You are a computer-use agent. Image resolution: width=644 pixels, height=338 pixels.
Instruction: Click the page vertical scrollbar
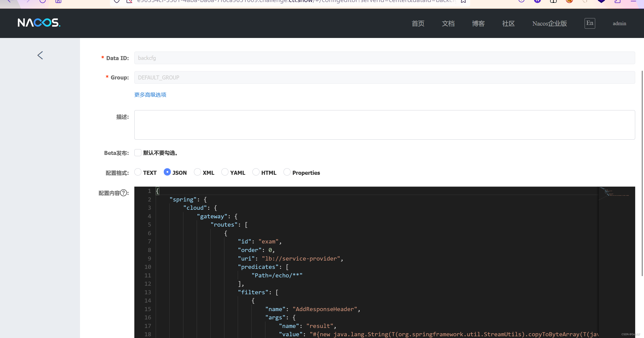point(642,174)
